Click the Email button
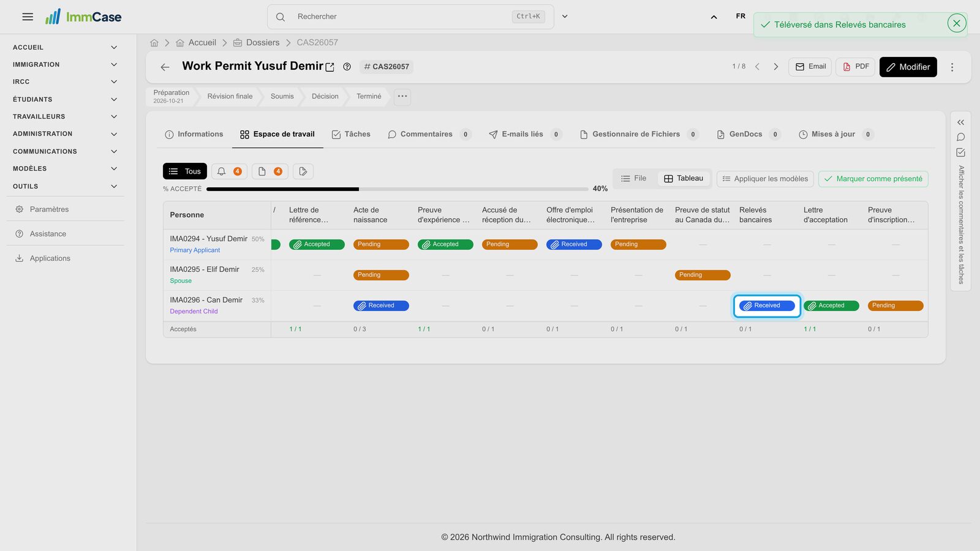The image size is (980, 551). pos(810,67)
